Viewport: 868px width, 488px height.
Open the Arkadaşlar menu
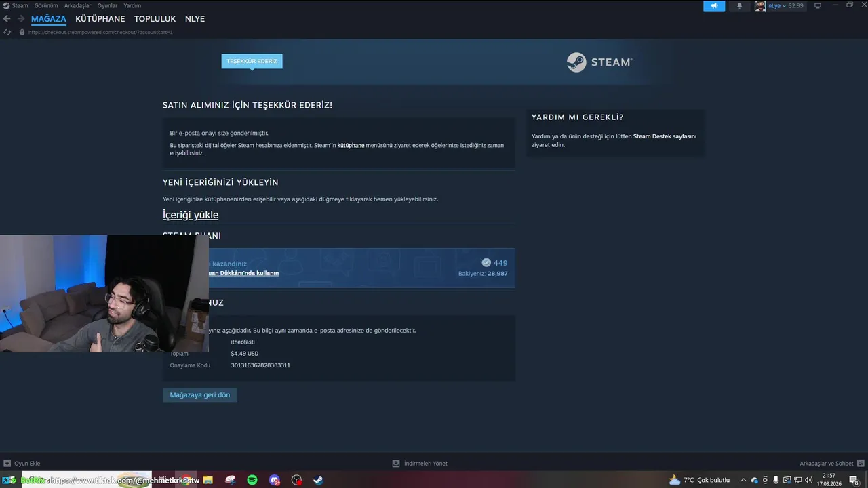[77, 5]
